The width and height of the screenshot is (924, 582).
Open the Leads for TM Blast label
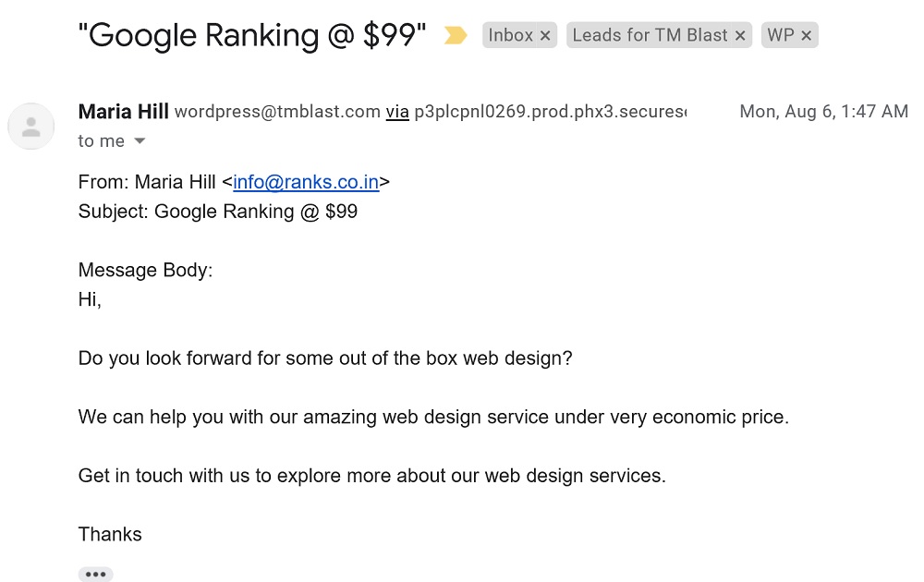(650, 35)
